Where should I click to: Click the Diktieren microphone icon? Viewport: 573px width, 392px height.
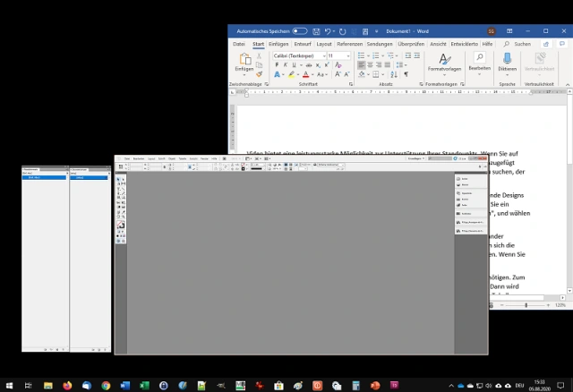507,60
